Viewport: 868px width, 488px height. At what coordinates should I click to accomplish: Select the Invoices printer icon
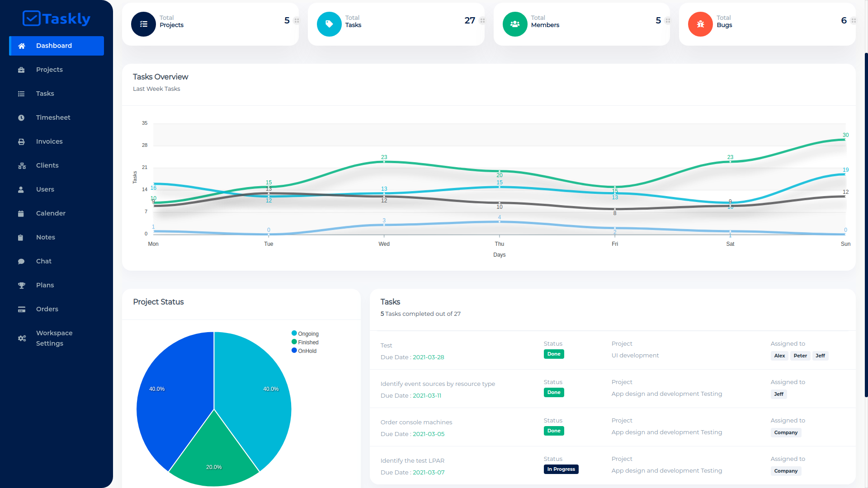pyautogui.click(x=21, y=141)
